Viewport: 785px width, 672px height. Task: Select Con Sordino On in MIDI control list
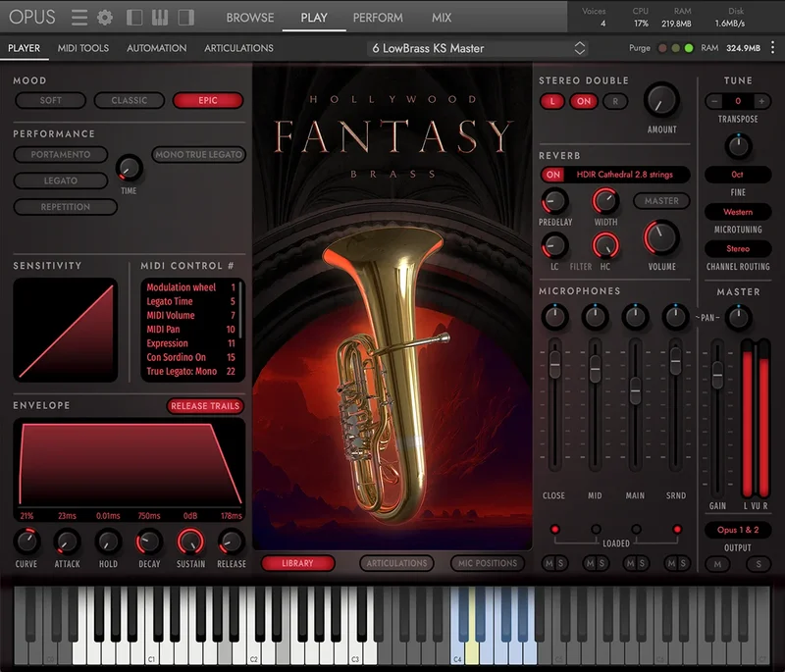190,357
